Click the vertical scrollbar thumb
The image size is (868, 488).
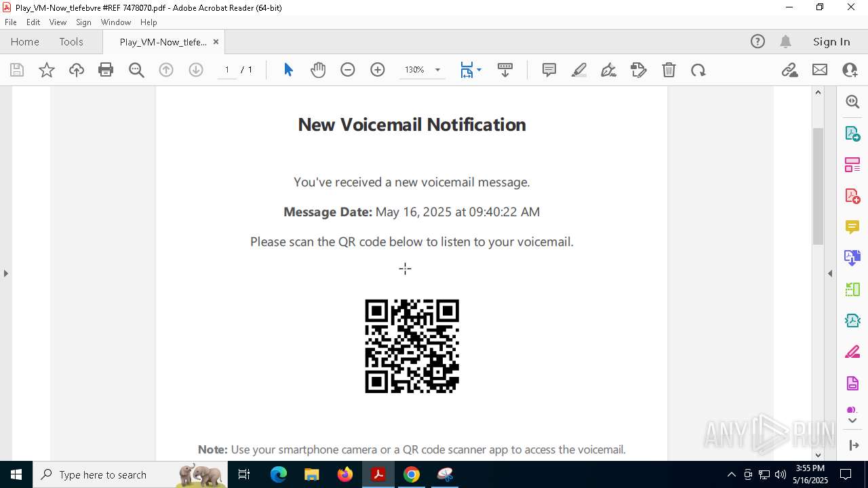tap(818, 186)
